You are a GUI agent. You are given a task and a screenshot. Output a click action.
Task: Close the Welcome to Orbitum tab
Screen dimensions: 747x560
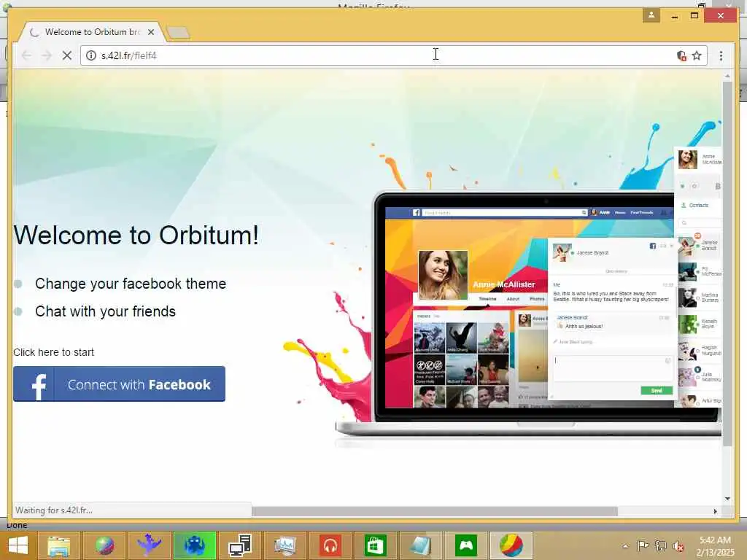151,32
